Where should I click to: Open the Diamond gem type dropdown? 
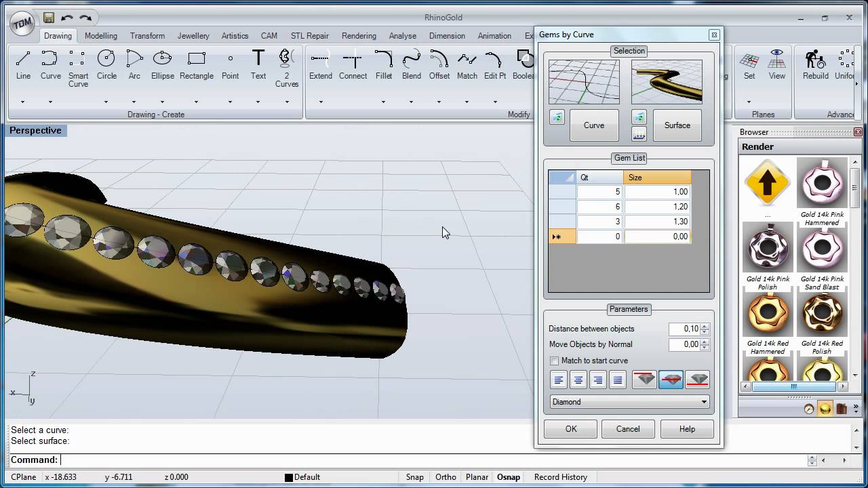630,402
